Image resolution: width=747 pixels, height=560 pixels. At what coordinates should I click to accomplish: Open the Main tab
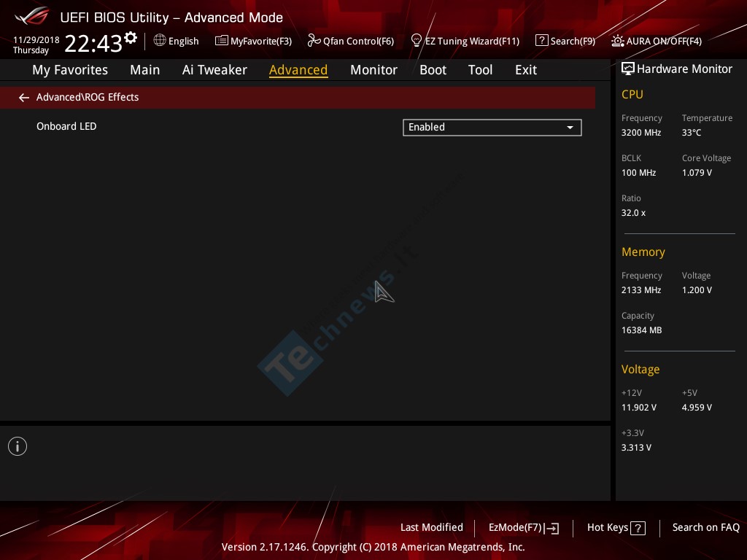(145, 70)
